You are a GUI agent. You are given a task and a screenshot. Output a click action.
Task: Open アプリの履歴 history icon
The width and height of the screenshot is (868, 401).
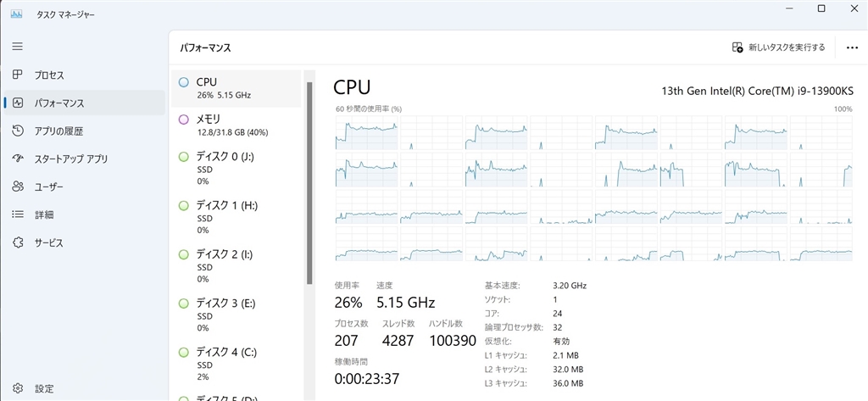(x=18, y=131)
